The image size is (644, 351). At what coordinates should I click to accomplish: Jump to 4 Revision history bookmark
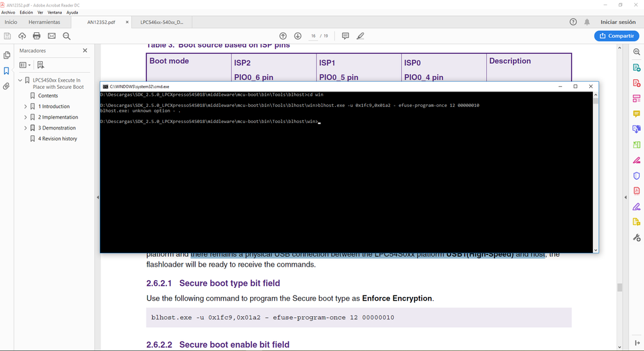pyautogui.click(x=57, y=138)
